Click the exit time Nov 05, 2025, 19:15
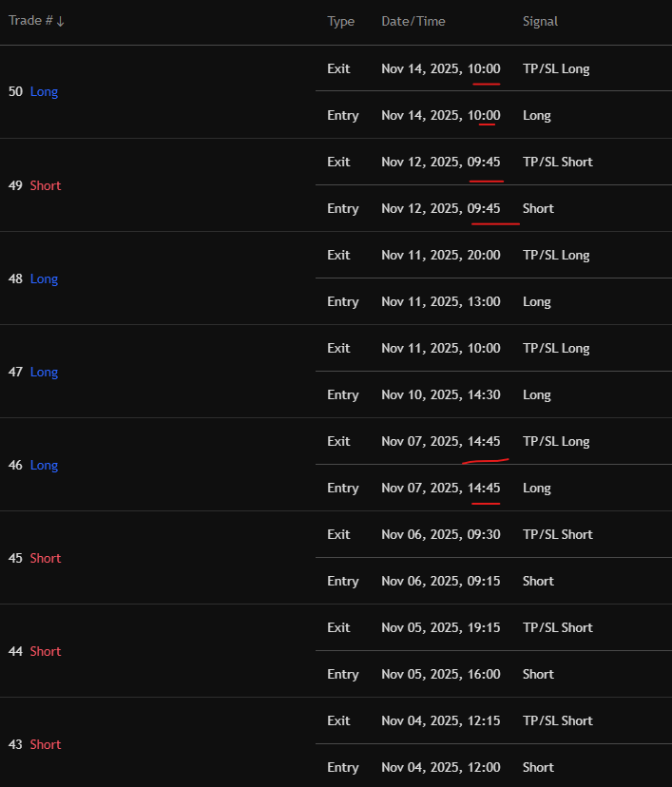The height and width of the screenshot is (787, 672). 440,627
